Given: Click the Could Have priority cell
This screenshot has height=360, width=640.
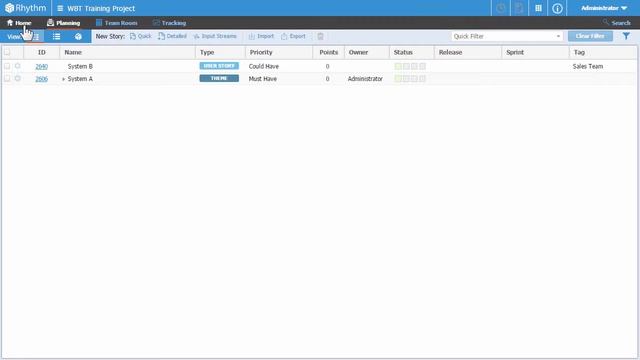Looking at the screenshot, I should coord(264,66).
